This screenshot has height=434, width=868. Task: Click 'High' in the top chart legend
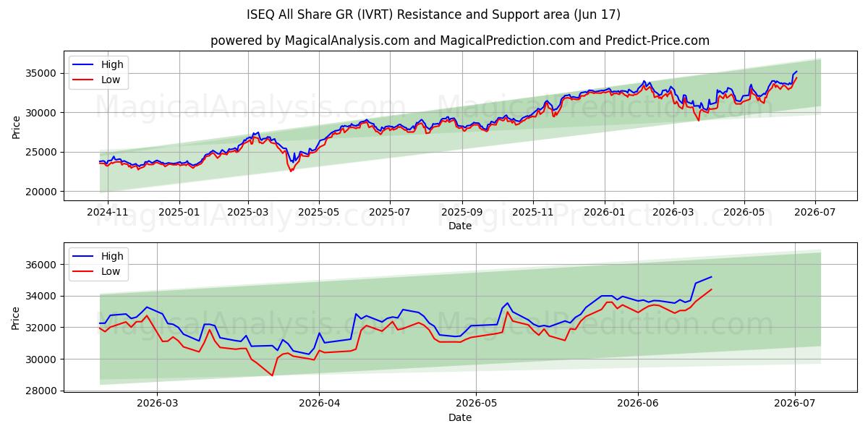pyautogui.click(x=112, y=64)
